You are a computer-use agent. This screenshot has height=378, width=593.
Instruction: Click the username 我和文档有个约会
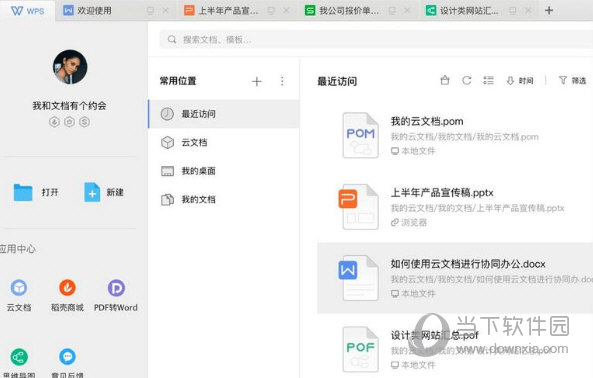[69, 106]
